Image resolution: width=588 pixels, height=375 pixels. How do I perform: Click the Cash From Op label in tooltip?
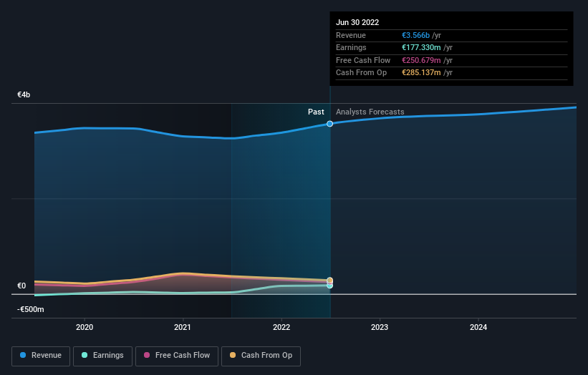coord(361,73)
